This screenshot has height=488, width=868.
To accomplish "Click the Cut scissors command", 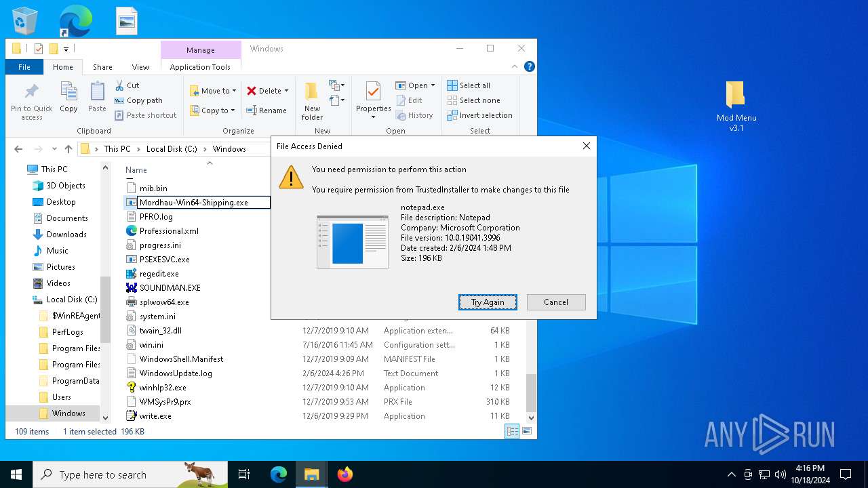I will pos(127,85).
